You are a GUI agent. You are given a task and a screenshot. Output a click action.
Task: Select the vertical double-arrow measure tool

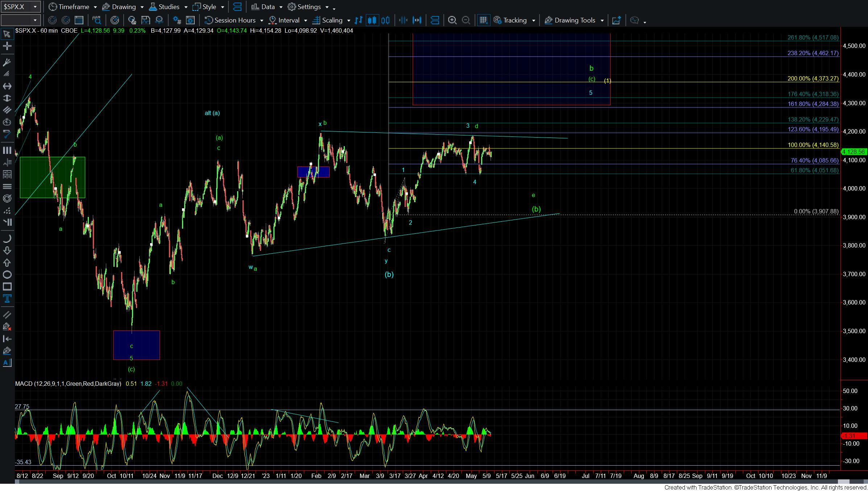coord(7,98)
